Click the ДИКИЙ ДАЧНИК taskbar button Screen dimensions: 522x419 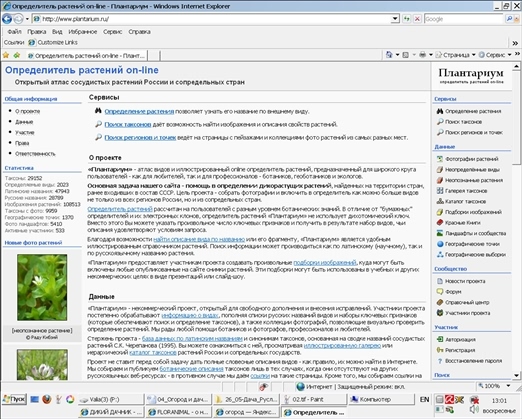coord(112,412)
